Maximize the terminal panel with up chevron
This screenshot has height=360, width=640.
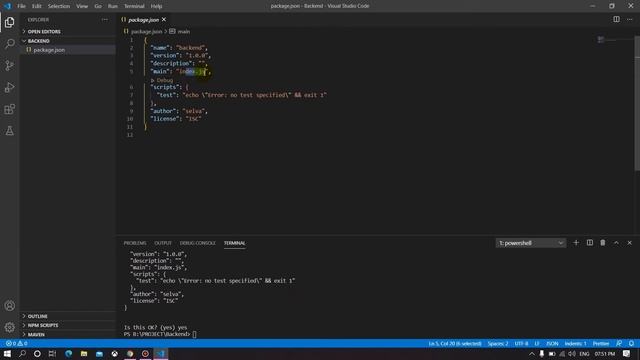[616, 243]
